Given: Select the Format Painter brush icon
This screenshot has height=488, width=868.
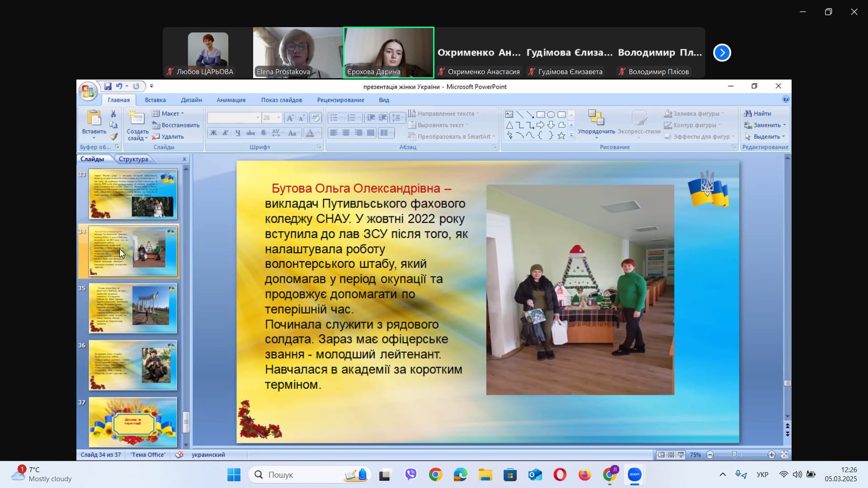Looking at the screenshot, I should [x=113, y=136].
